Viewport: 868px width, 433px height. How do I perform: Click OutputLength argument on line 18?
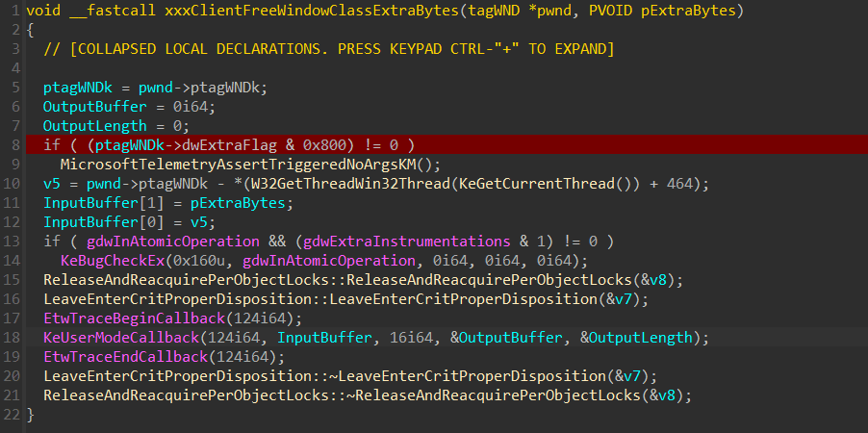pyautogui.click(x=641, y=337)
